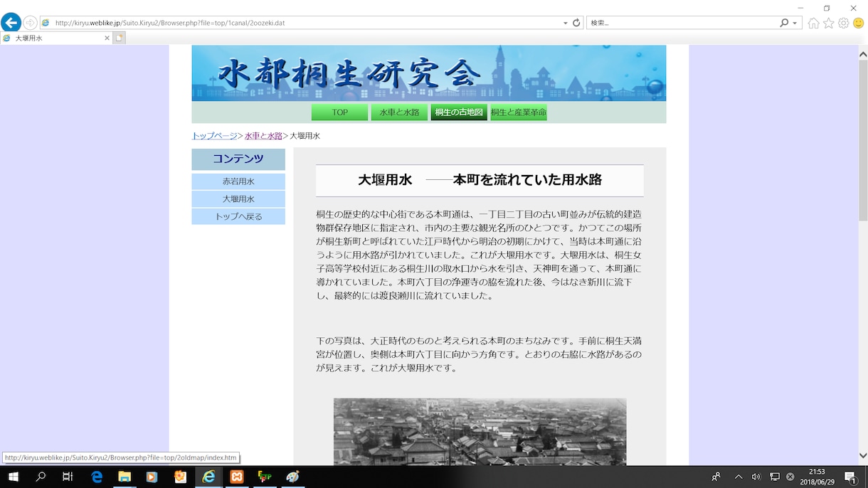Image resolution: width=868 pixels, height=488 pixels.
Task: Click the volume speaker tray icon
Action: click(x=756, y=477)
